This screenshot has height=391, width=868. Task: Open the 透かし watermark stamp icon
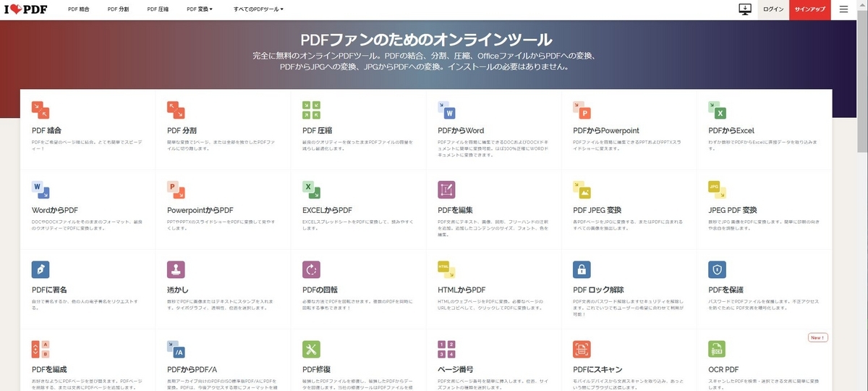click(x=176, y=269)
